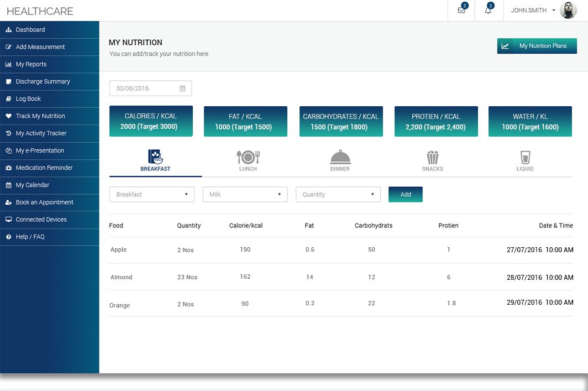The image size is (588, 391).
Task: Click the Connected Devices monitor icon
Action: (x=9, y=220)
